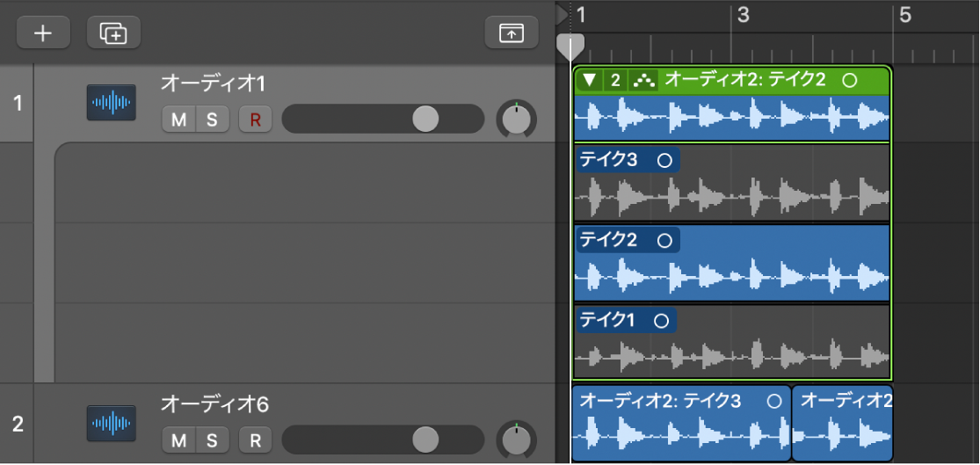980x465 pixels.
Task: Click the オーディオ1 volume slider knob
Action: click(x=425, y=119)
